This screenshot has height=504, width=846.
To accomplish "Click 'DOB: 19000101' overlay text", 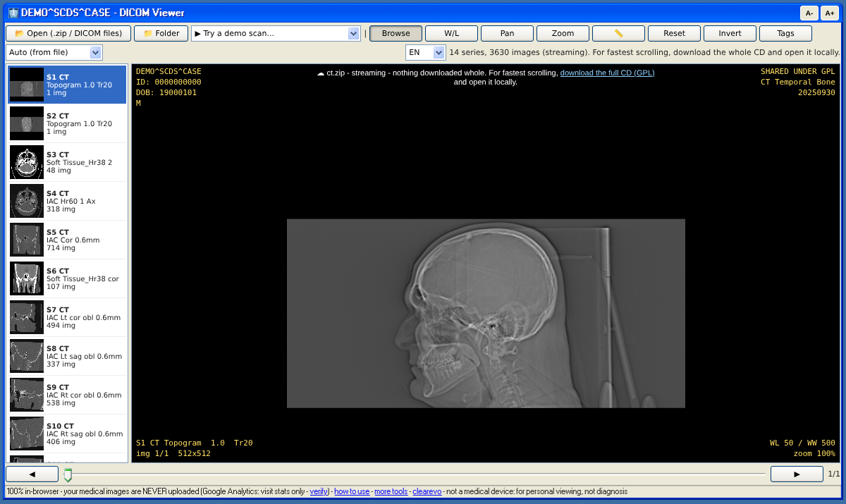I will [x=166, y=92].
